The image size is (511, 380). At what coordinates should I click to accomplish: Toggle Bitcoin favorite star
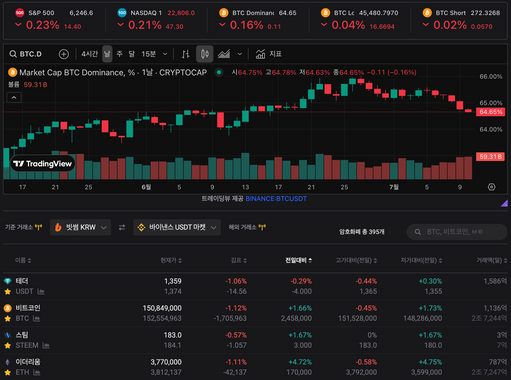click(7, 318)
